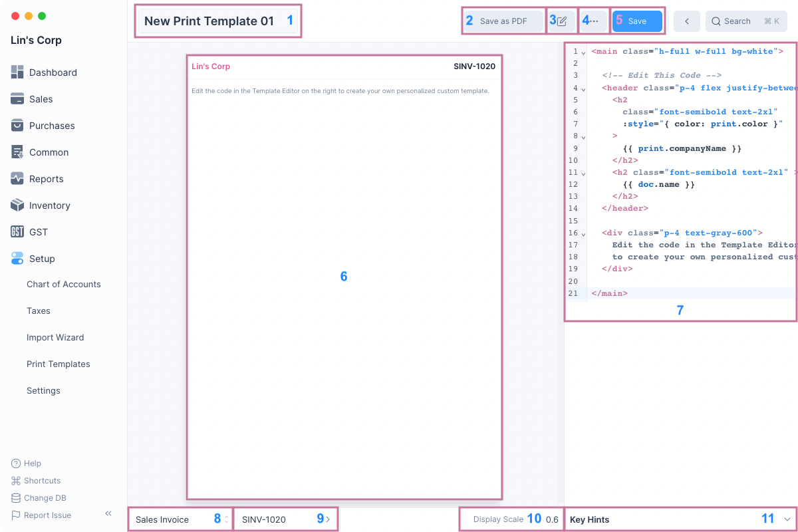Click the template name field
Screen dimensions: 798x532
tap(209, 21)
